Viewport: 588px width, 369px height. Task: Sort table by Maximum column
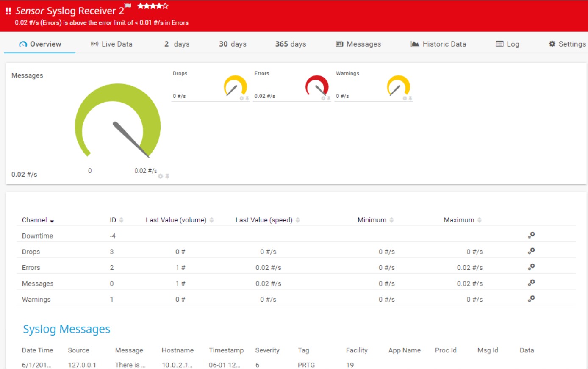click(480, 220)
